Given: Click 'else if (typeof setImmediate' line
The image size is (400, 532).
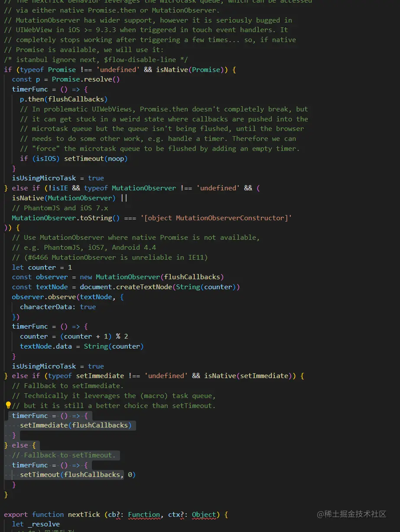Looking at the screenshot, I should coord(154,376).
